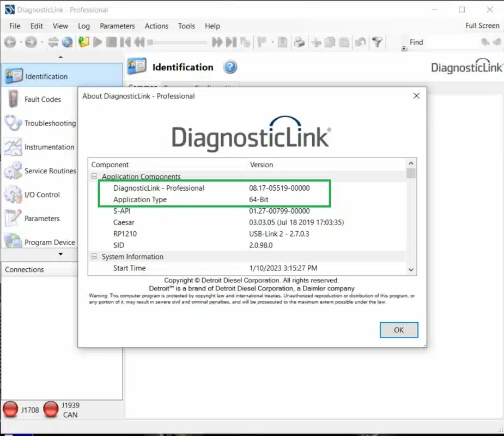Image resolution: width=504 pixels, height=436 pixels.
Task: Select Troubleshooting in the sidebar
Action: [40, 123]
